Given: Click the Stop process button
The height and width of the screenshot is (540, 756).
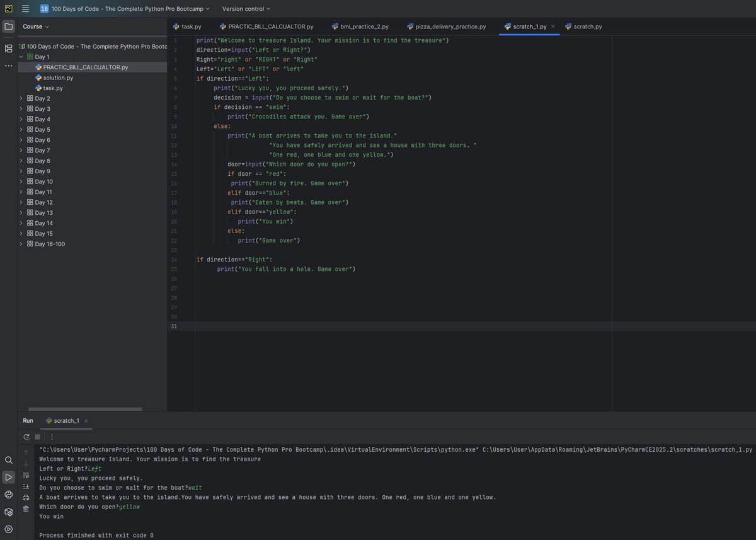Looking at the screenshot, I should [38, 437].
